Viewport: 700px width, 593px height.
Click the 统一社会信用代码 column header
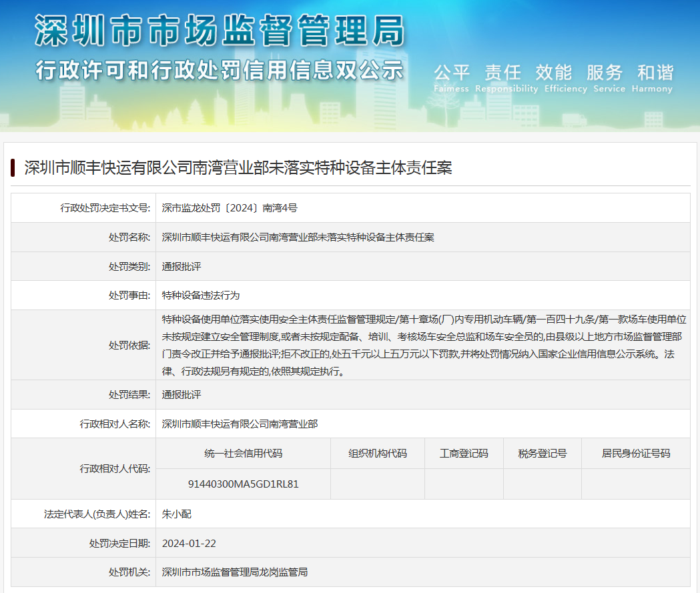pyautogui.click(x=244, y=454)
